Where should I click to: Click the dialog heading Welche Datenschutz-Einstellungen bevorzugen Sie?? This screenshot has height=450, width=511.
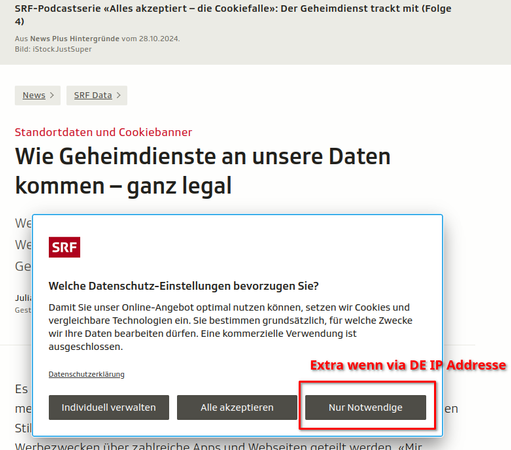184,286
